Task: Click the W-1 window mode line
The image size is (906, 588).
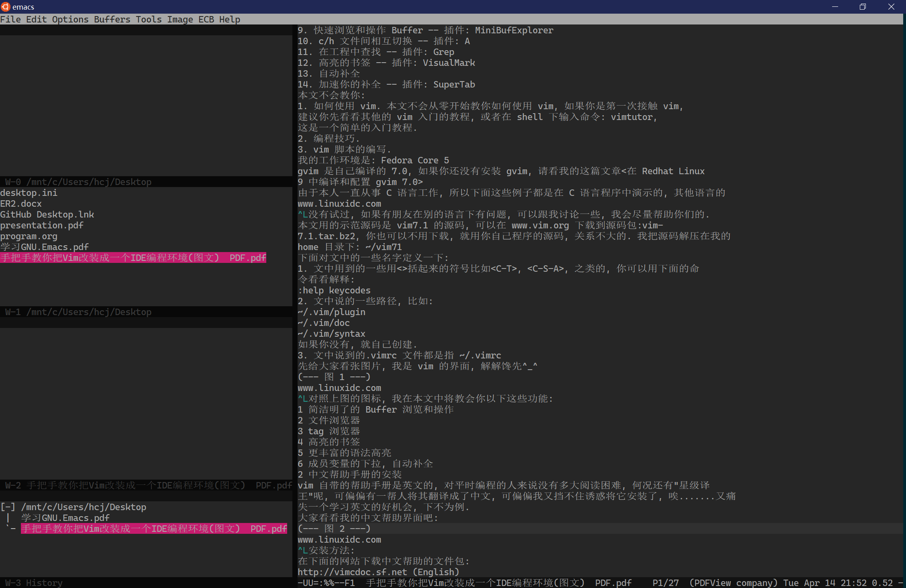Action: click(146, 312)
